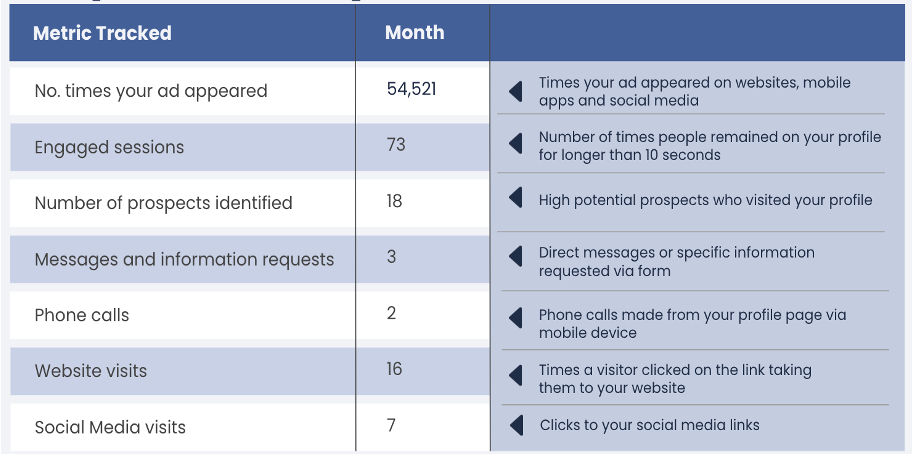Click the Social Media visits label
912x454 pixels.
pyautogui.click(x=110, y=427)
